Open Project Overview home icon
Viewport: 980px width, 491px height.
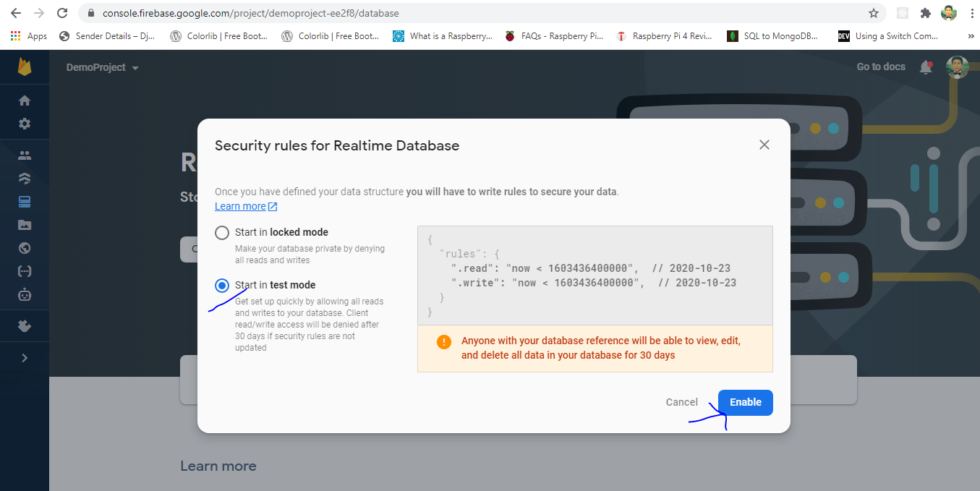point(25,101)
